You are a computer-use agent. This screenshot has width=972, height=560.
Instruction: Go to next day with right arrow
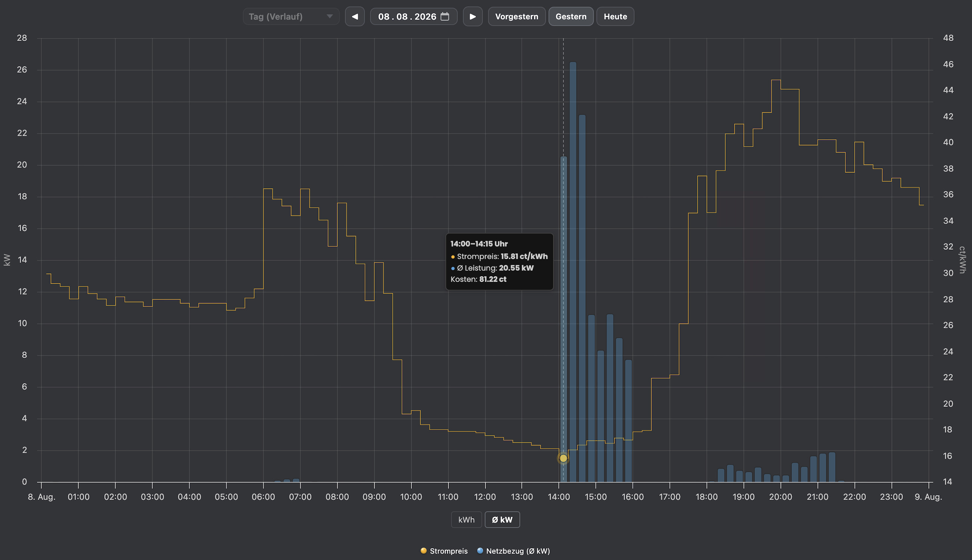(x=473, y=16)
